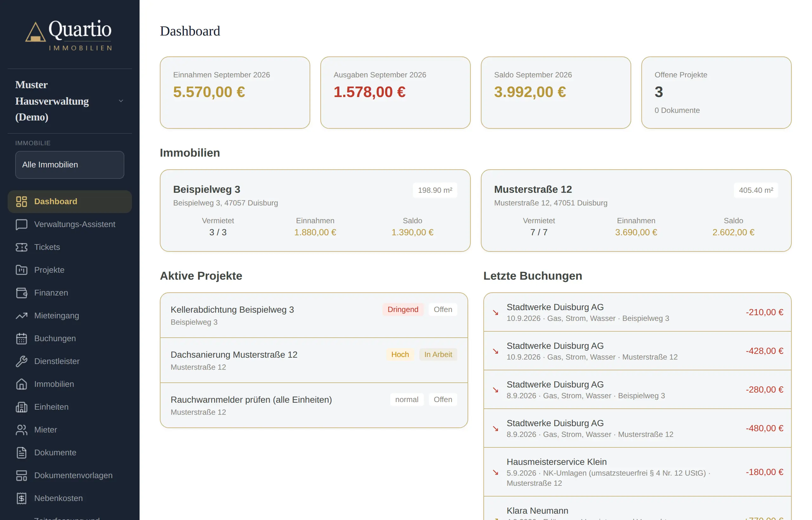Screen dimensions: 812x520
Task: Open Mieteingang from the sidebar
Action: coord(69,316)
